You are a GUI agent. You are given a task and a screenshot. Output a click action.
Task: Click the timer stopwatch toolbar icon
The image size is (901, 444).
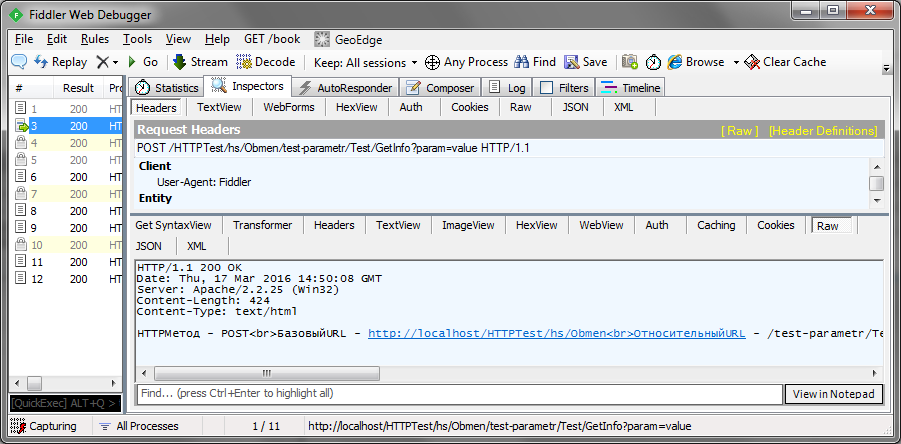click(x=653, y=62)
